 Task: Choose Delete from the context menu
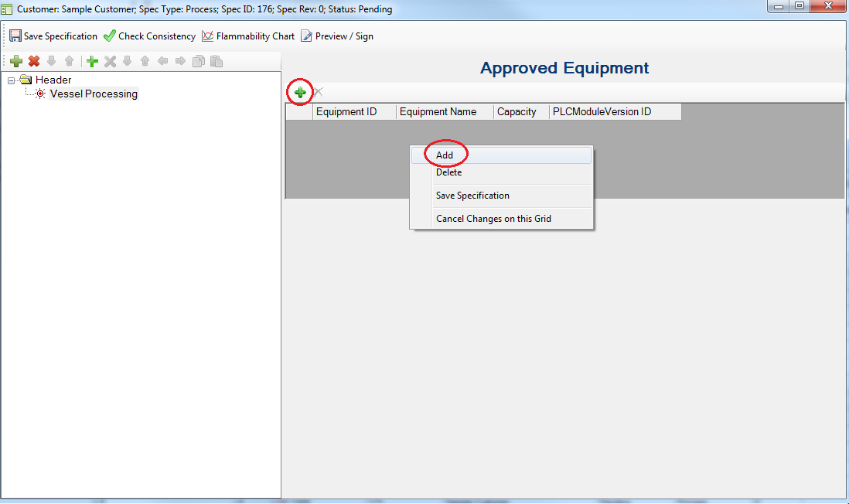pyautogui.click(x=448, y=172)
